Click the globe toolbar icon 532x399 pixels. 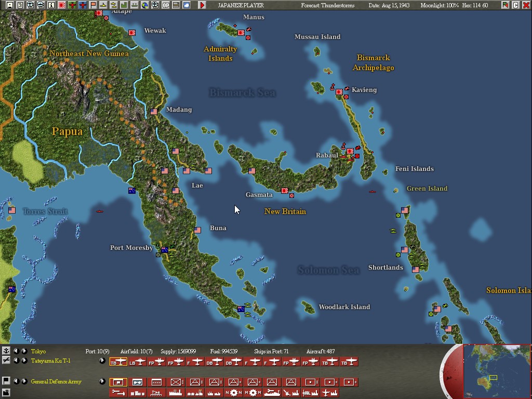145,5
